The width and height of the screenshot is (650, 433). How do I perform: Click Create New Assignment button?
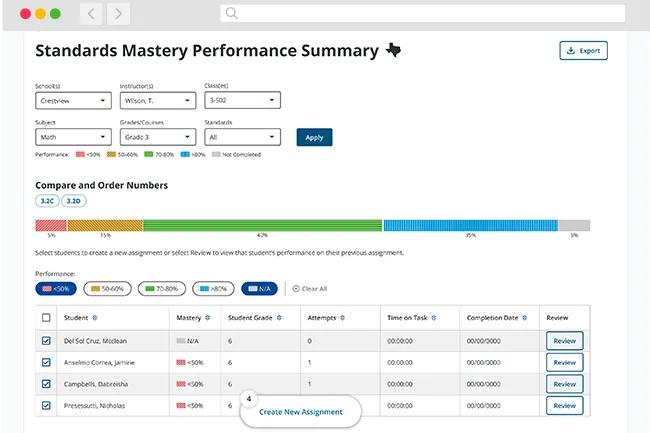point(301,412)
